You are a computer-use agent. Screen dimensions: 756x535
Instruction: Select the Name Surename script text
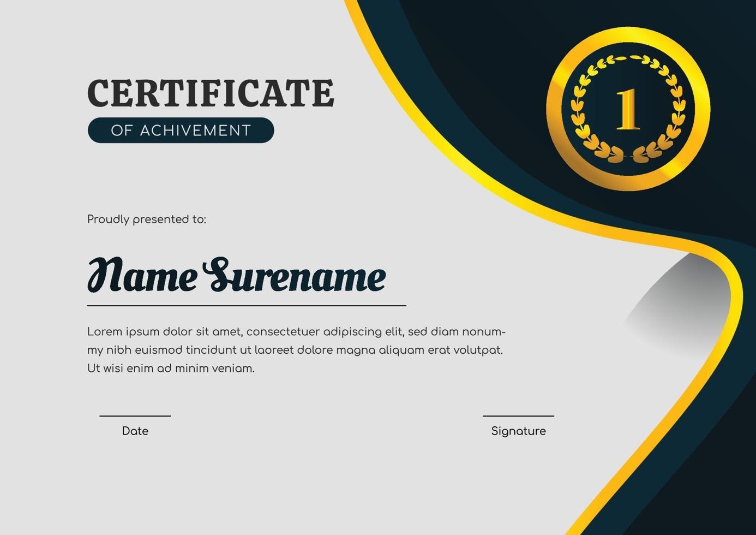(237, 275)
